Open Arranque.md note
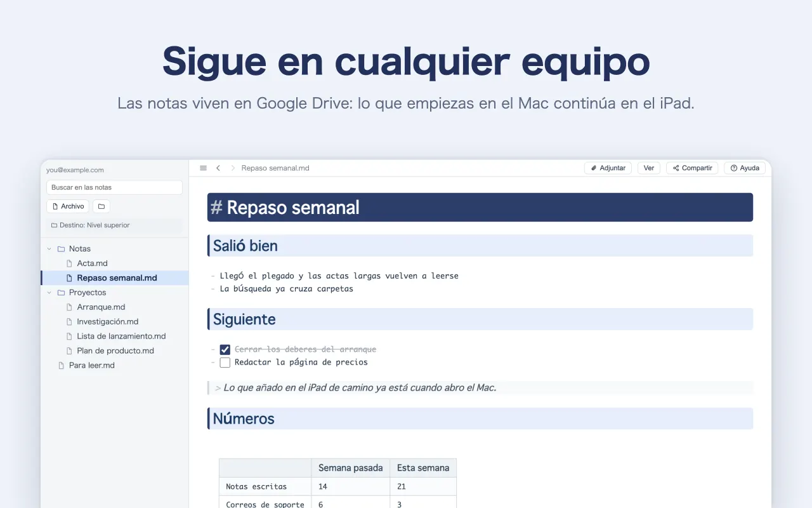Screen dimensions: 812x508 click(x=115, y=307)
